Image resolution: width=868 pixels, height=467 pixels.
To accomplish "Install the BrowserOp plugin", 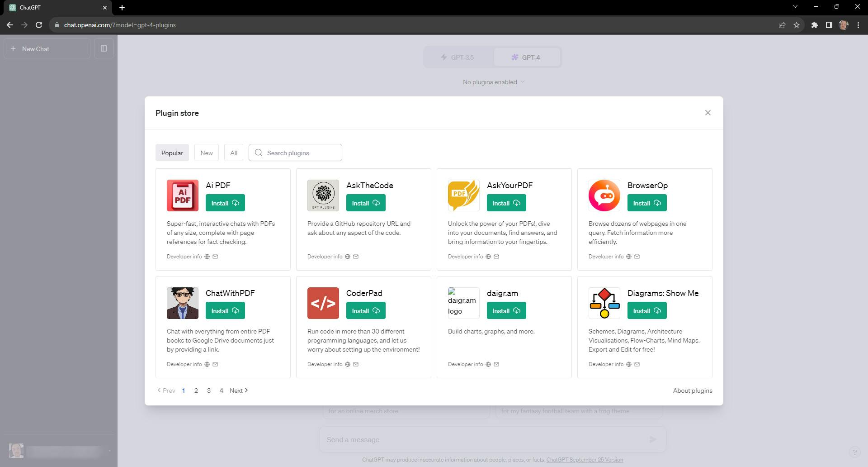I will [x=647, y=203].
